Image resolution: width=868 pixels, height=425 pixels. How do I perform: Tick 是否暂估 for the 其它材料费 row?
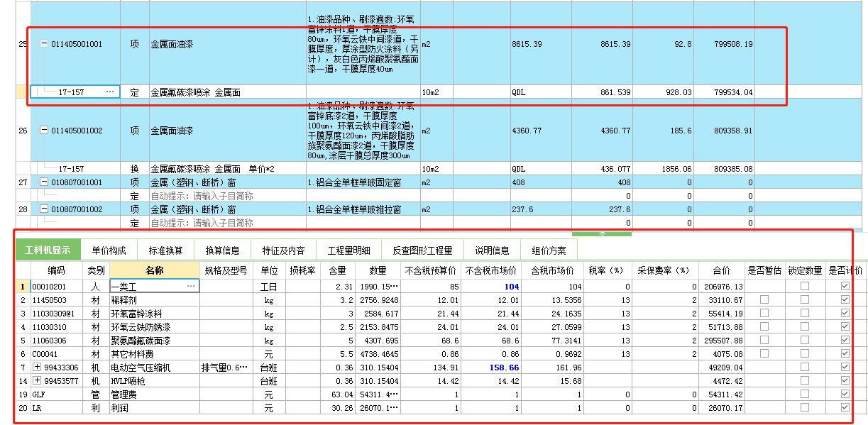click(764, 354)
